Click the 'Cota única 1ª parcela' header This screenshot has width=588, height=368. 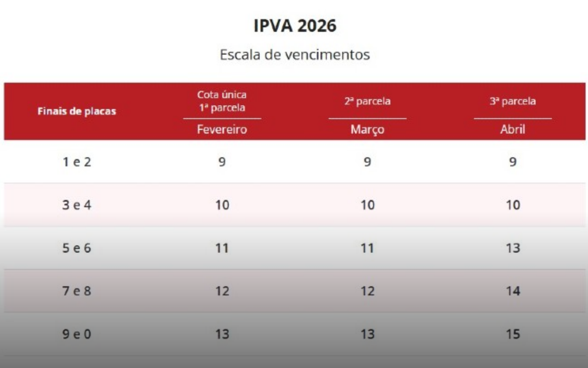tap(222, 101)
